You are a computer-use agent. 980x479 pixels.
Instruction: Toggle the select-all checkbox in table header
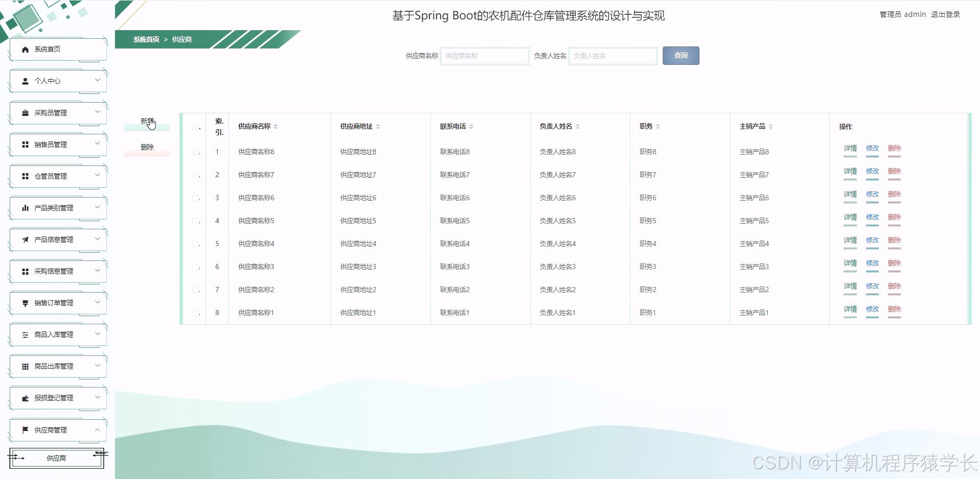(x=196, y=128)
